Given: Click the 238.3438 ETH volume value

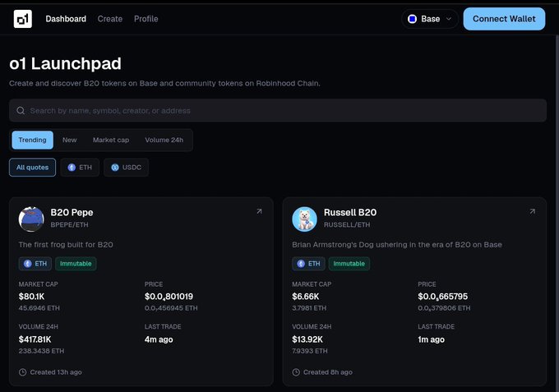Looking at the screenshot, I should tap(41, 351).
